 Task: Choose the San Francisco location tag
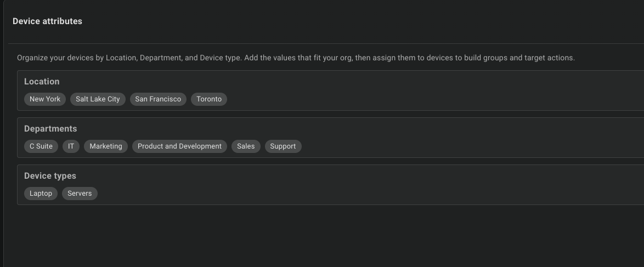158,99
